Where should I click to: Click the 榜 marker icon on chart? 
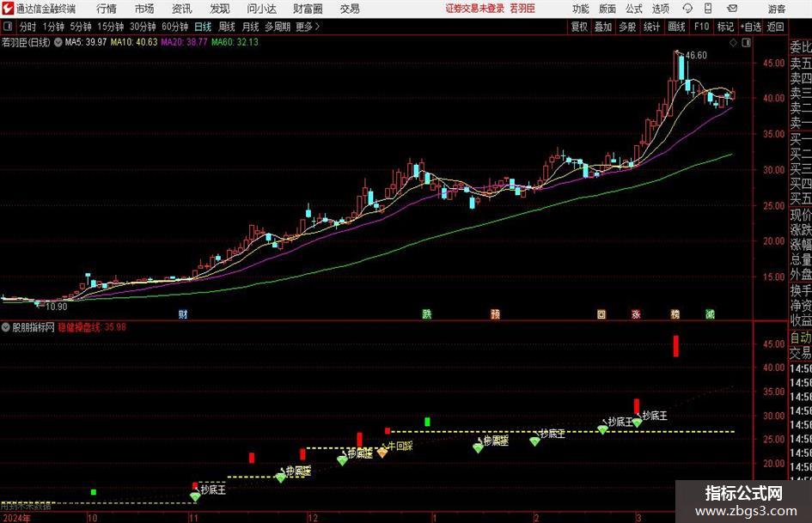[675, 314]
